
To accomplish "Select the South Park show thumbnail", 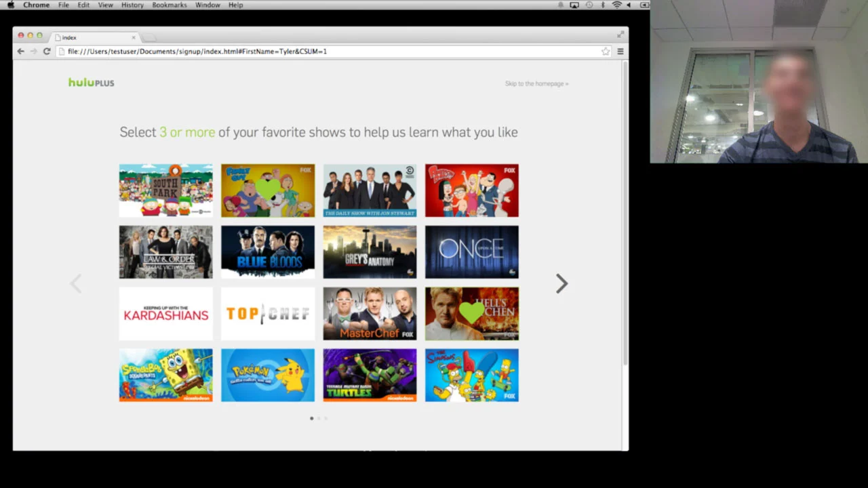I will pos(165,190).
